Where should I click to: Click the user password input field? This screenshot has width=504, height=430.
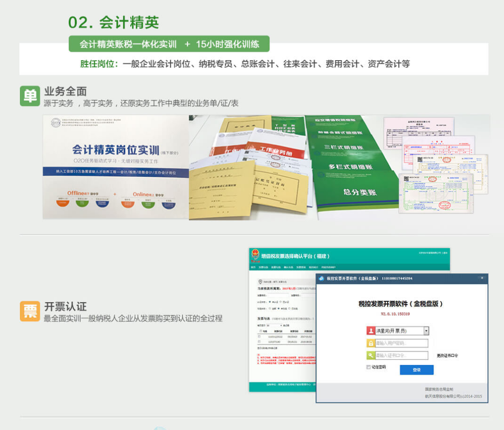pos(402,343)
